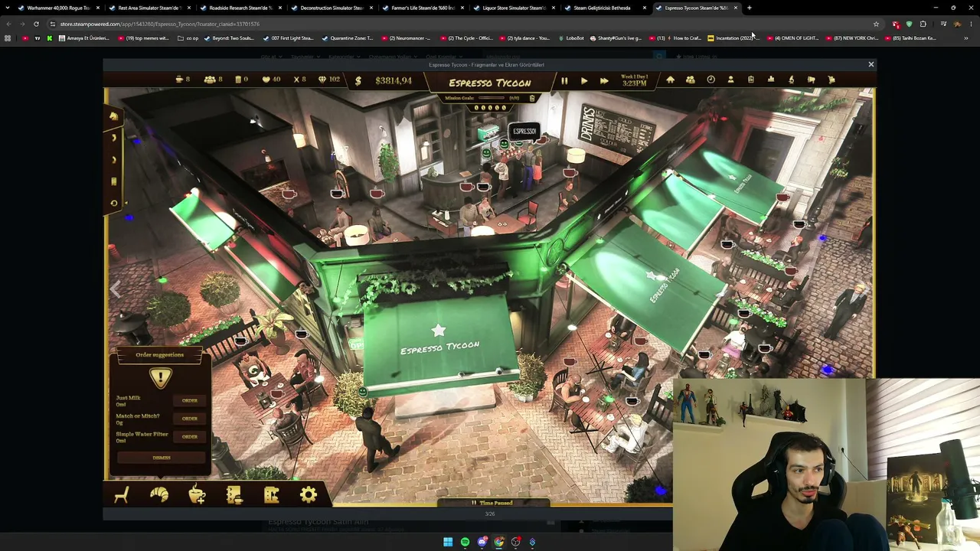Open the clock schedule panel
980x551 pixels.
(710, 80)
